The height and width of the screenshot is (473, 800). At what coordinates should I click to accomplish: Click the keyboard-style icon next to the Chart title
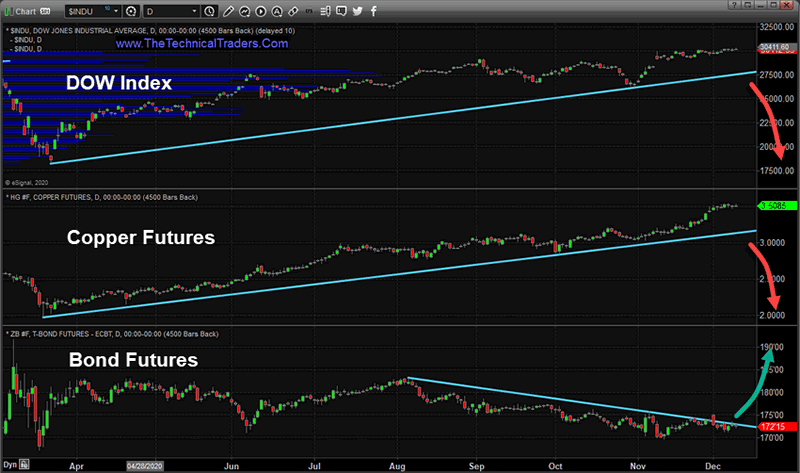[x=45, y=11]
